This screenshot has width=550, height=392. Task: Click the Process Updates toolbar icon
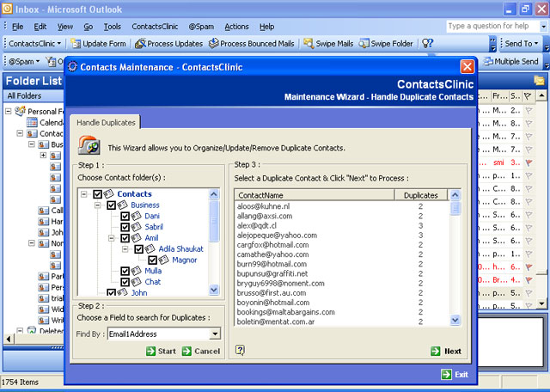(140, 44)
